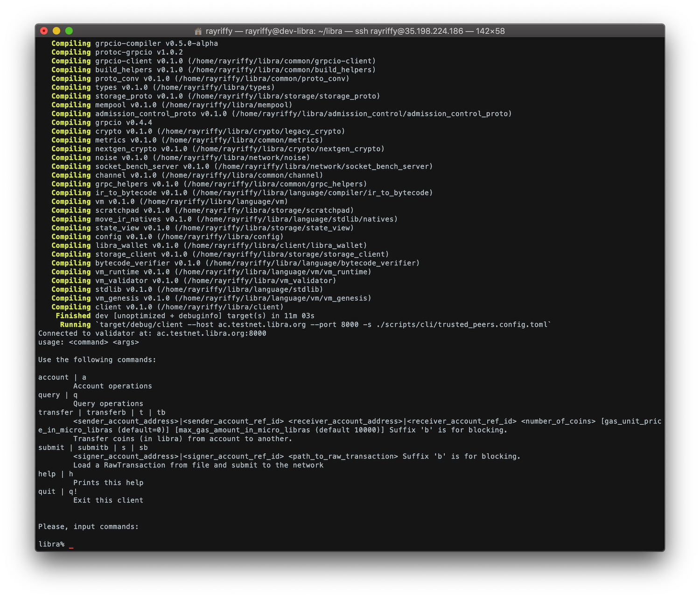This screenshot has height=598, width=700.
Task: Click the 'Compiling metrics v0.1.0' line
Action: click(x=188, y=140)
